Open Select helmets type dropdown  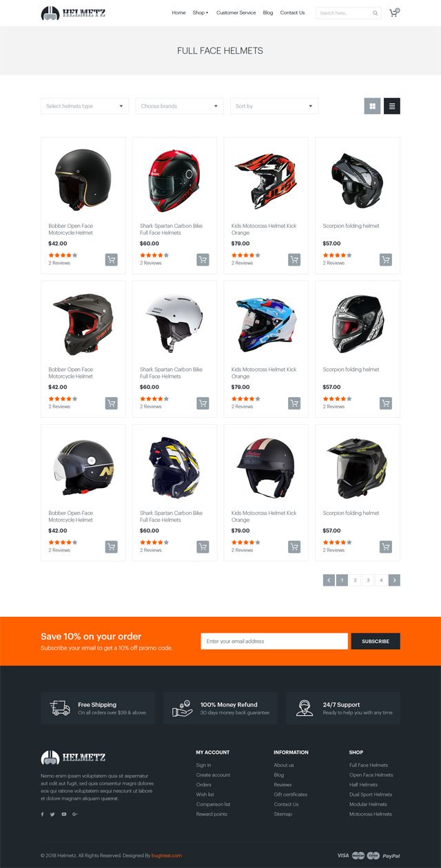[x=85, y=106]
